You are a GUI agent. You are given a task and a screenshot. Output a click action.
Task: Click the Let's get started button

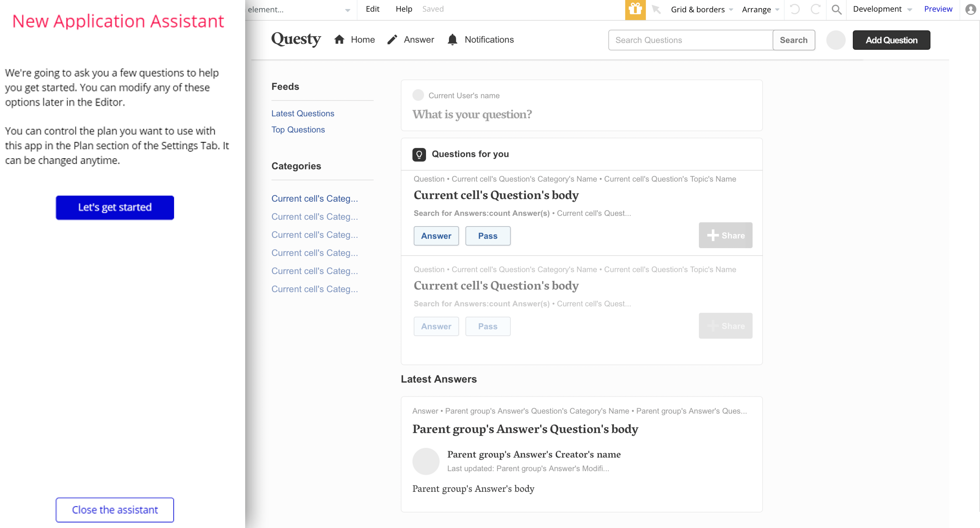click(114, 207)
